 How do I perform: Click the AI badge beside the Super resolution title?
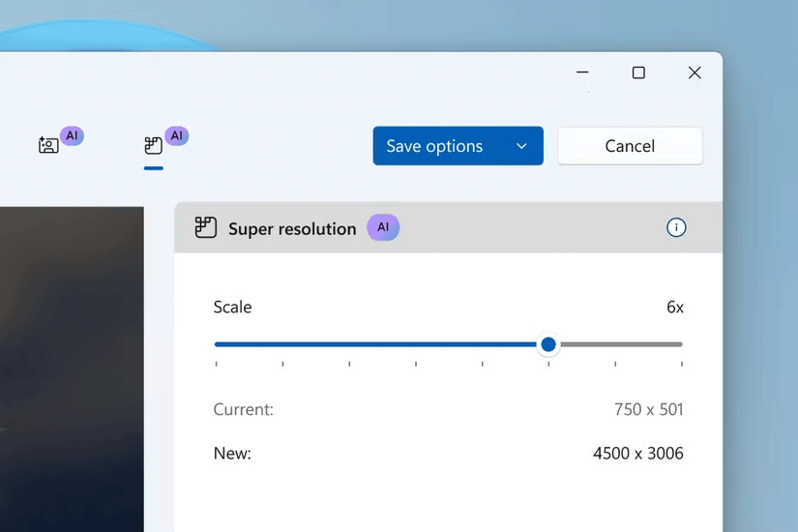click(x=383, y=228)
